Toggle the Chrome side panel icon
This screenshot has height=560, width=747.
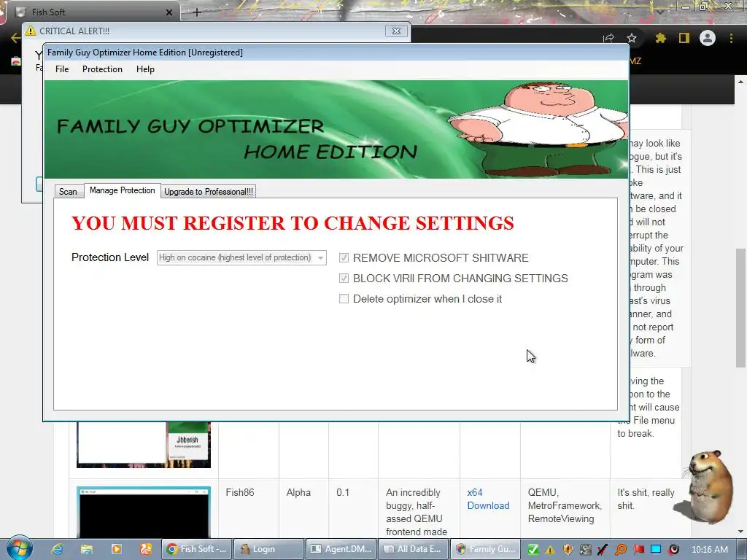click(x=684, y=38)
